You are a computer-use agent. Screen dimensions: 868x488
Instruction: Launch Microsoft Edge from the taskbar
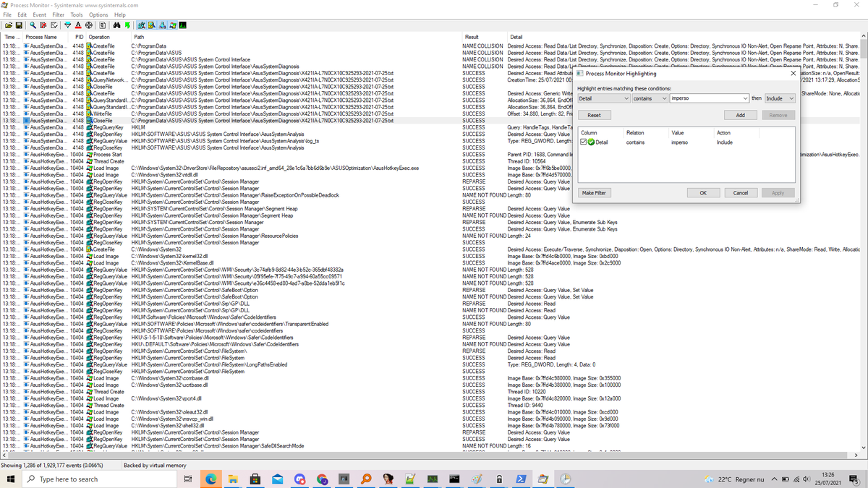[x=211, y=479]
